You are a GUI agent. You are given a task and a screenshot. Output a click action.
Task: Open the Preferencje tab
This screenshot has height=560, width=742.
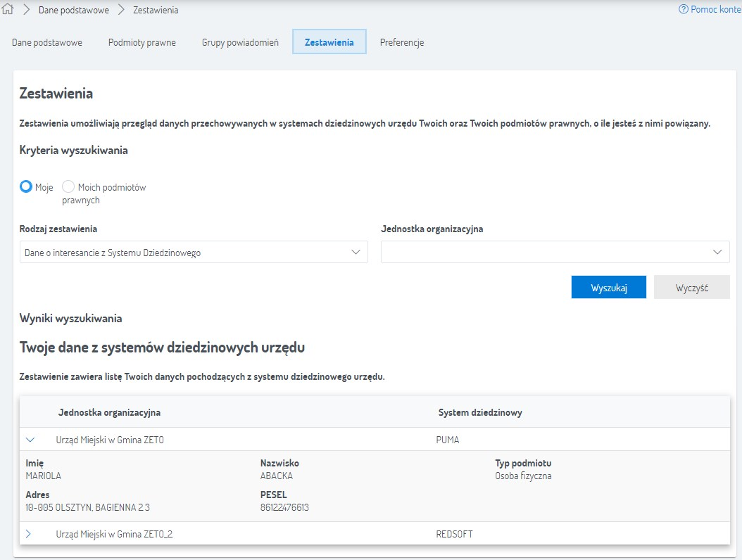[x=402, y=42]
